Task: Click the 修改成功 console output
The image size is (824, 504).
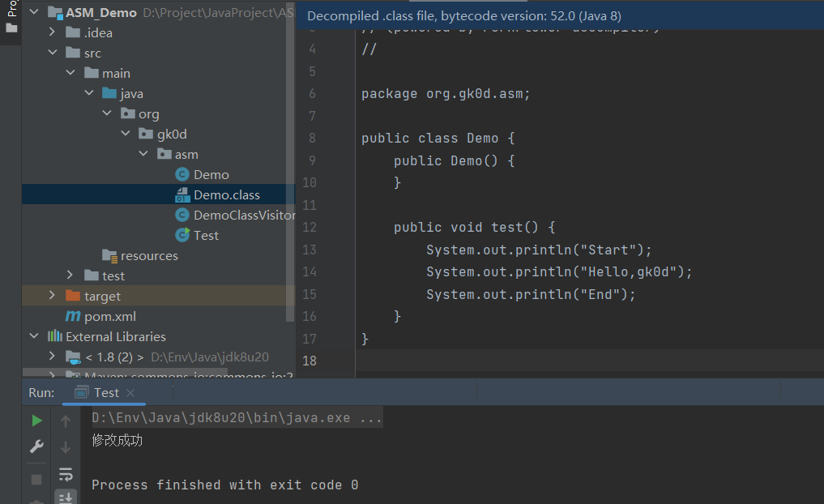Action: (117, 440)
